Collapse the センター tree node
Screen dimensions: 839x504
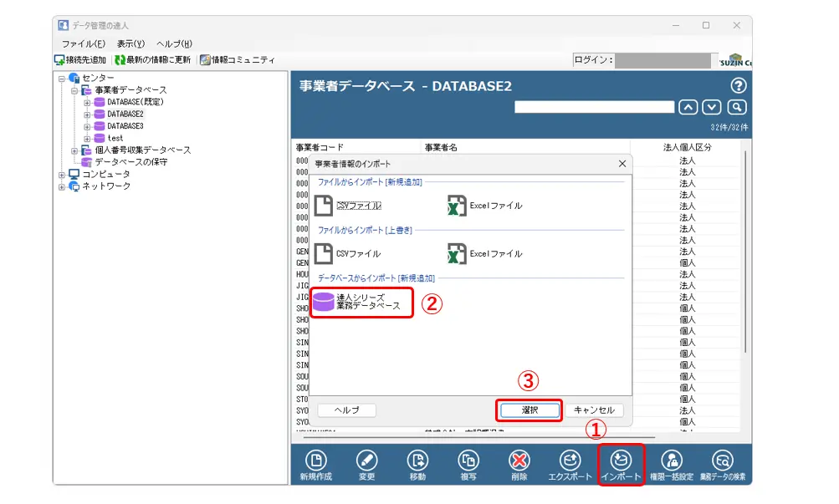(62, 79)
